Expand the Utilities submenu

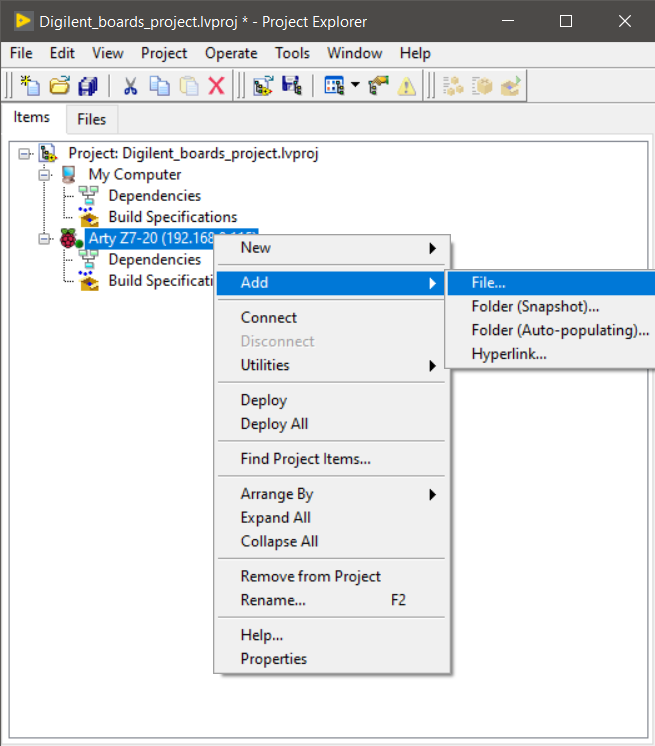[x=332, y=365]
